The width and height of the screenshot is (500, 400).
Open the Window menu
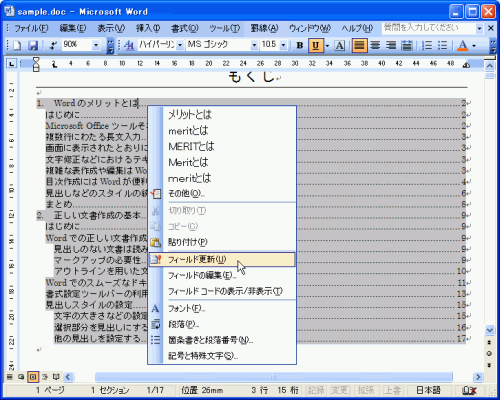(x=310, y=28)
